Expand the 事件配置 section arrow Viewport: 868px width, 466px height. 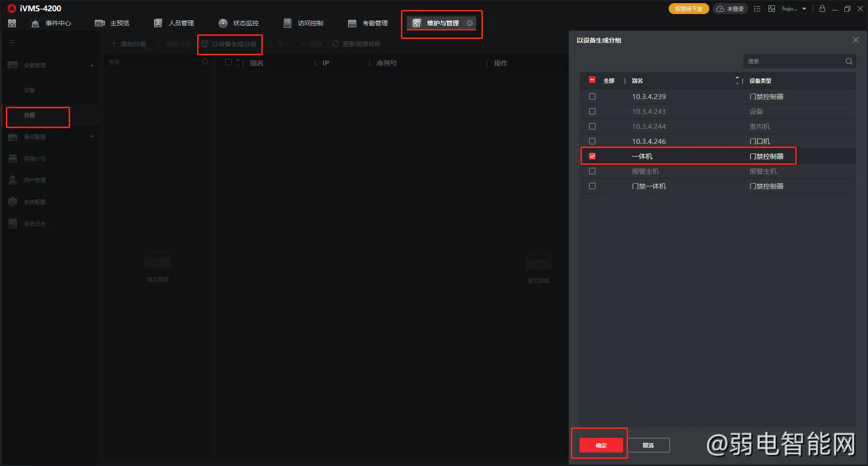92,137
